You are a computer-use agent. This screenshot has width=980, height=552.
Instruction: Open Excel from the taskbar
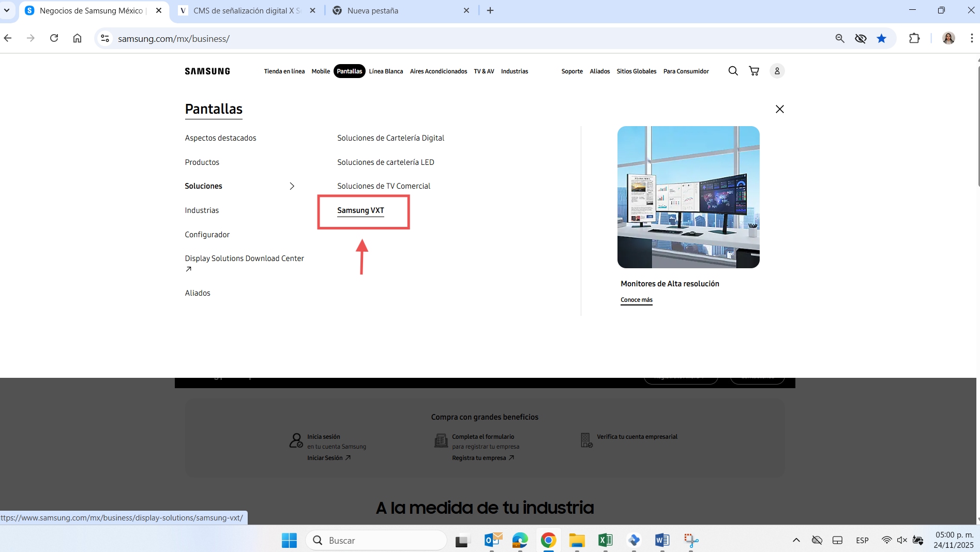(605, 540)
